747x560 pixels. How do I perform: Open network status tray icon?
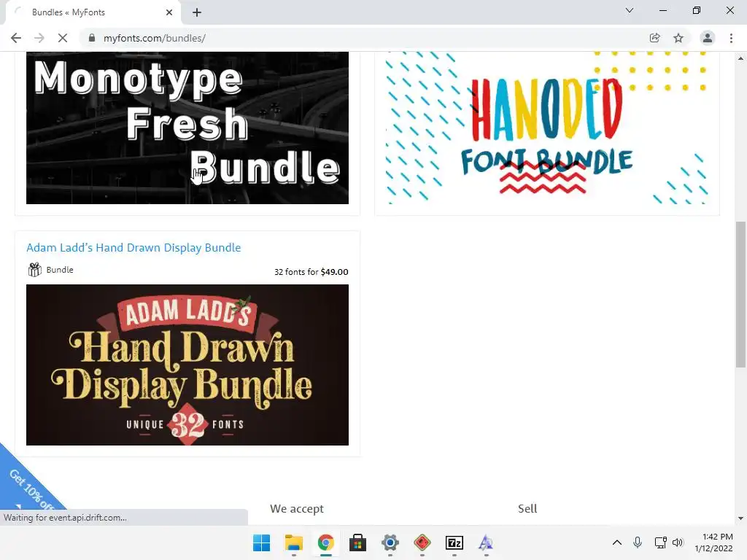pyautogui.click(x=660, y=542)
